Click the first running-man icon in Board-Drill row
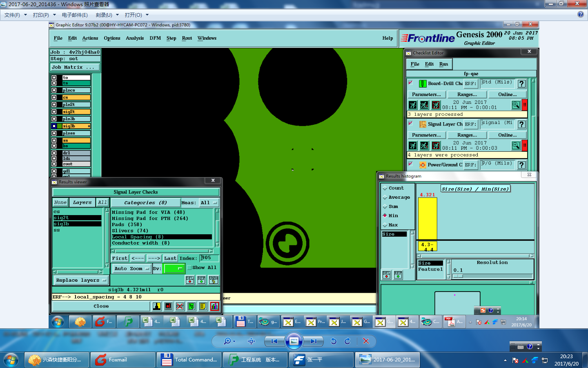Viewport: 588px width, 368px height. [x=413, y=105]
